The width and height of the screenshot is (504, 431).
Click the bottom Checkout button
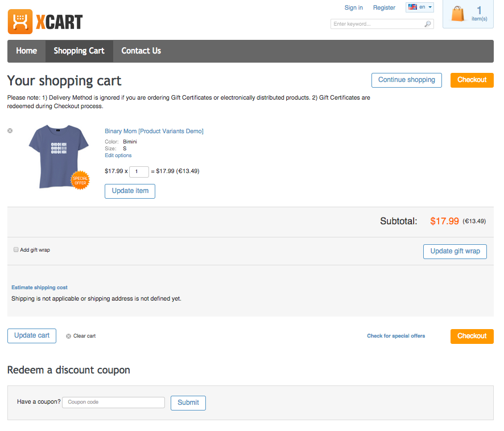[472, 336]
